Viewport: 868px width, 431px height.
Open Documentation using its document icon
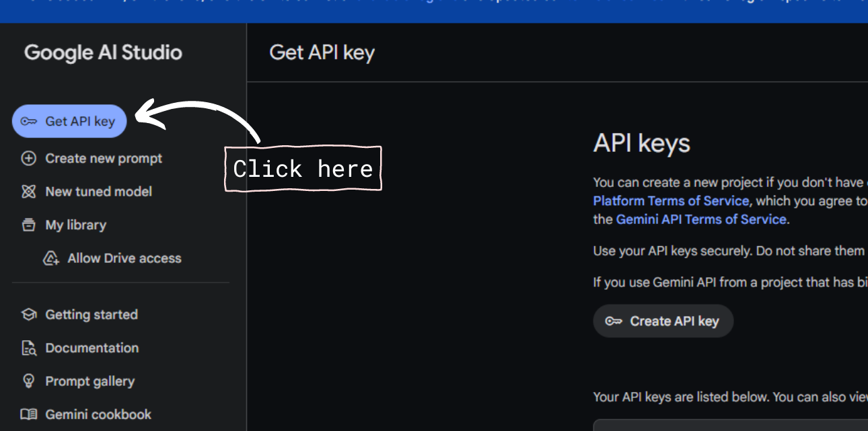click(x=28, y=348)
